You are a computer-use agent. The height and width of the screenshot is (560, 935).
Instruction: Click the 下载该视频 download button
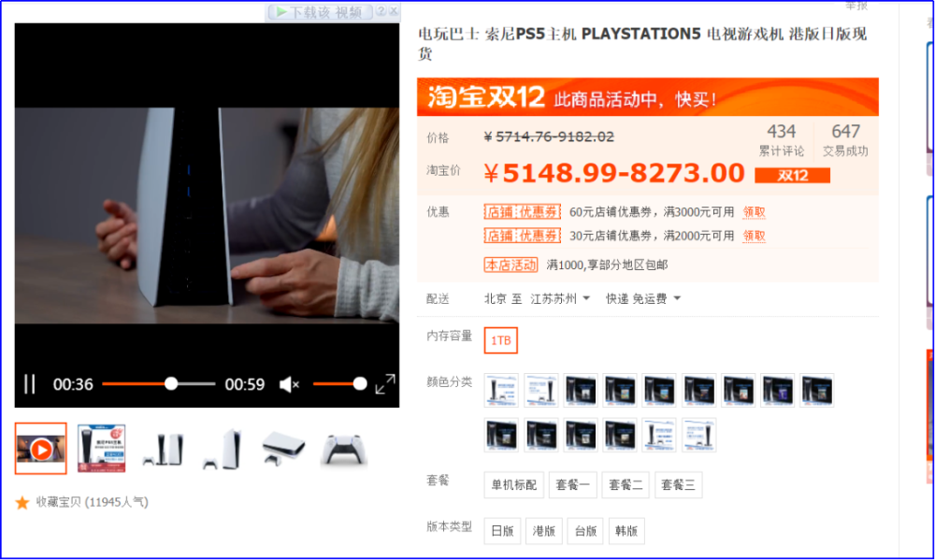pyautogui.click(x=320, y=12)
